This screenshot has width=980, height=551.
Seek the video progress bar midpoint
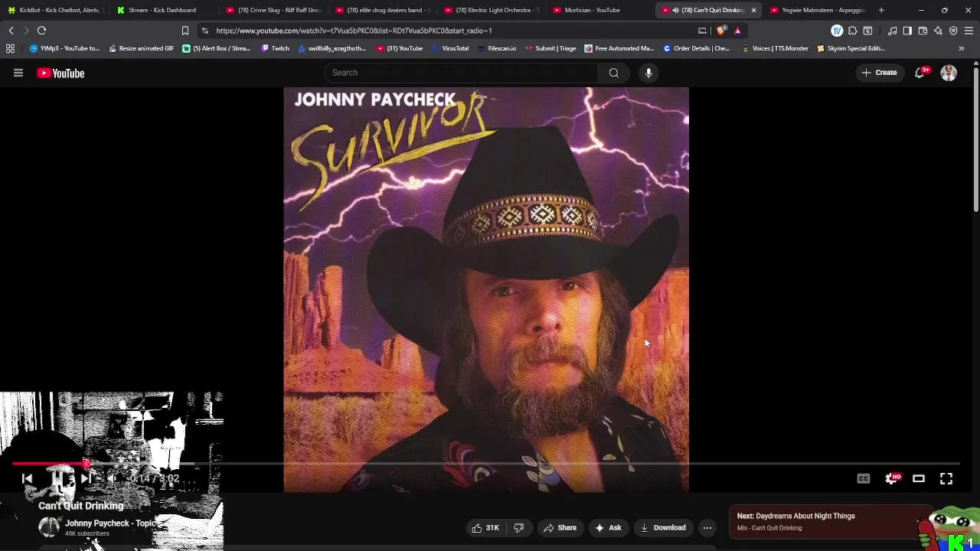[485, 464]
